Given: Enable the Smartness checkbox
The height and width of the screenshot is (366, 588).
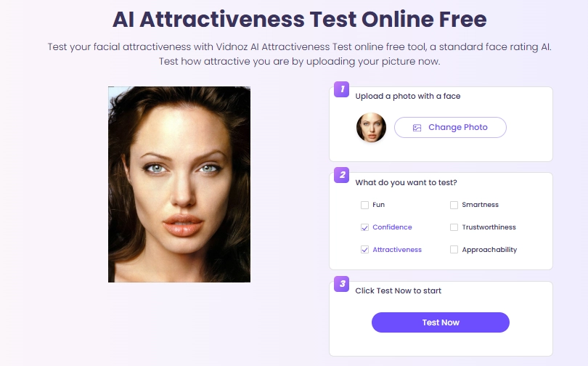Looking at the screenshot, I should click(454, 205).
